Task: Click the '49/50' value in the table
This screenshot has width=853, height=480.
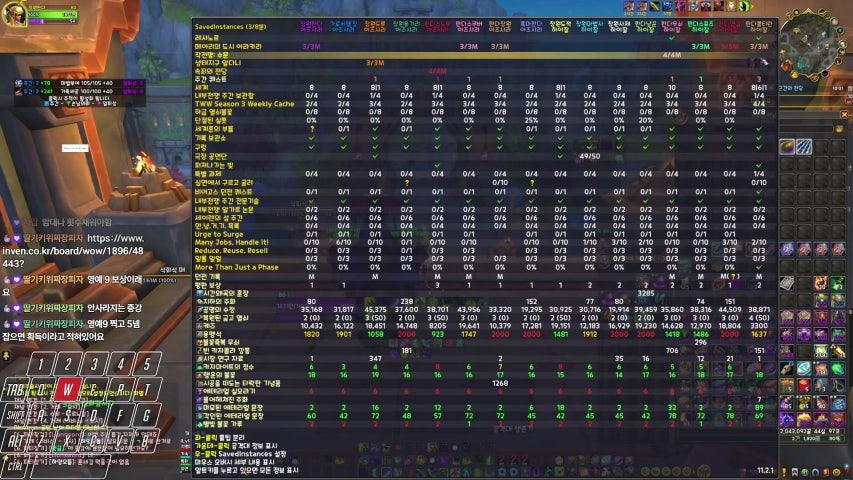Action: [x=590, y=156]
